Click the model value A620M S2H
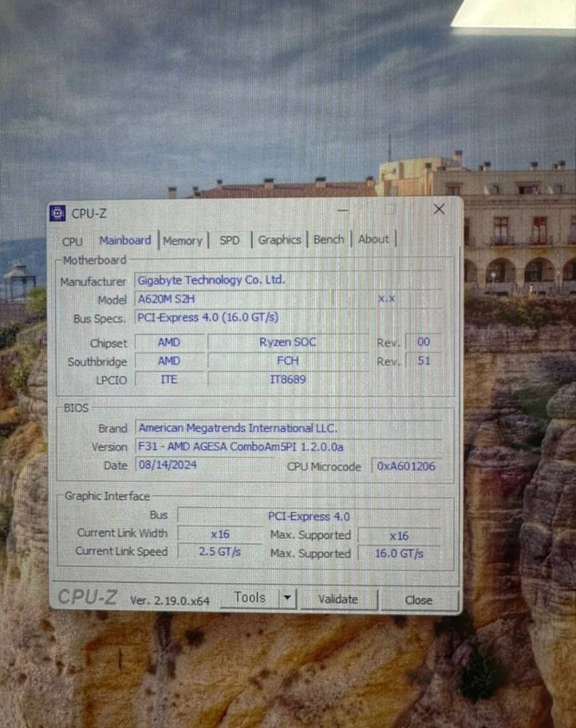Viewport: 576px width, 728px height. 233,299
